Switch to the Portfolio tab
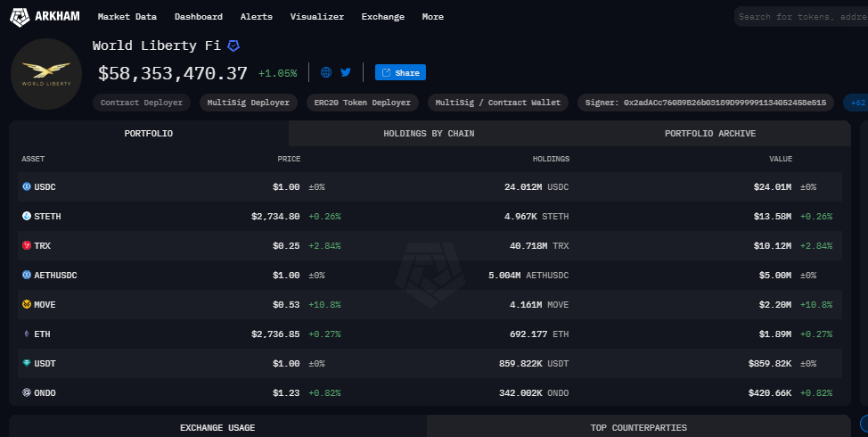Viewport: 868px width, 437px height. (148, 134)
